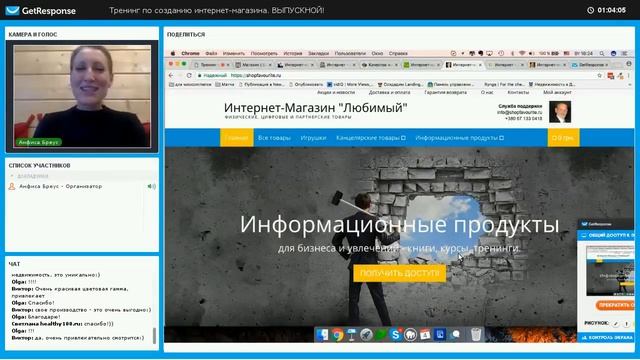This screenshot has height=360, width=640.
Task: Open the green Messages icon in the Dock
Action: pos(381,335)
